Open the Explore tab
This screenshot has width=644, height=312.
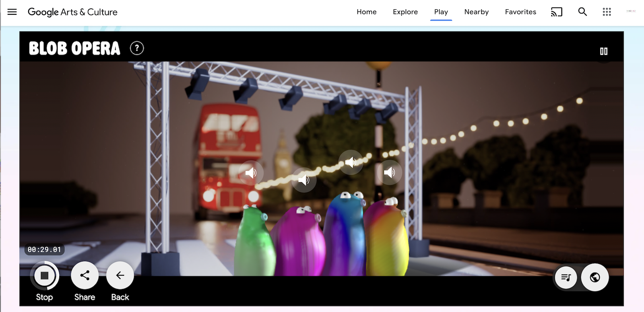click(x=405, y=12)
